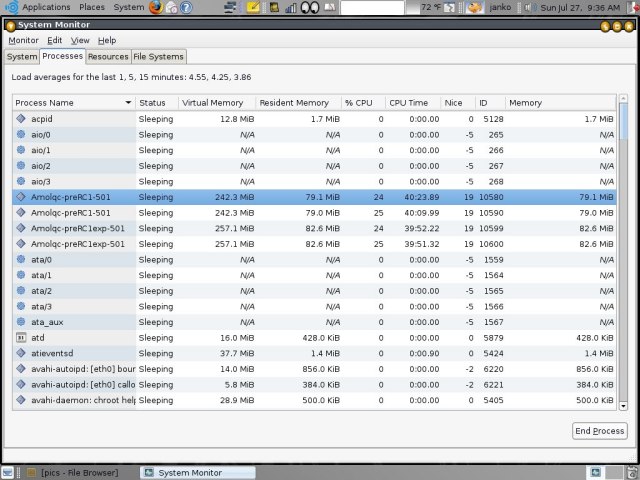Sort by Resident Memory column
The height and width of the screenshot is (480, 640).
(x=298, y=103)
